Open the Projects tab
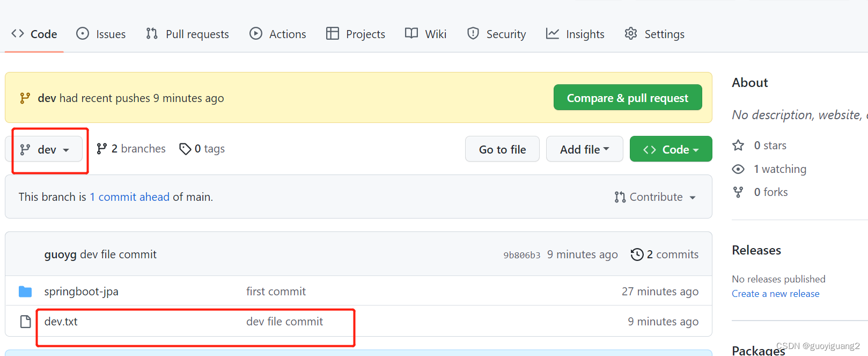868x356 pixels. pos(356,34)
